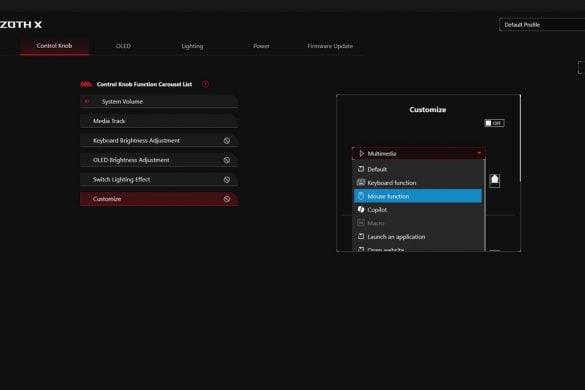Choose Keyboard function from dropdown list

(418, 183)
